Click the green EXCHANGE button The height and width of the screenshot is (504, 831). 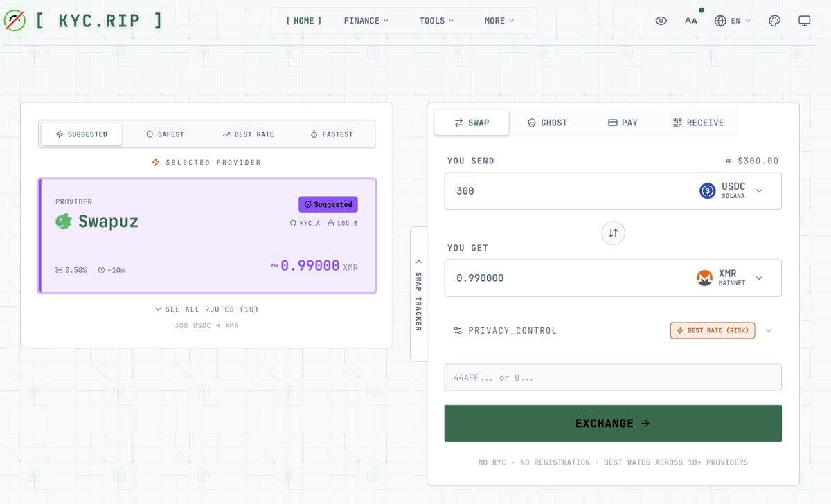[x=613, y=424]
